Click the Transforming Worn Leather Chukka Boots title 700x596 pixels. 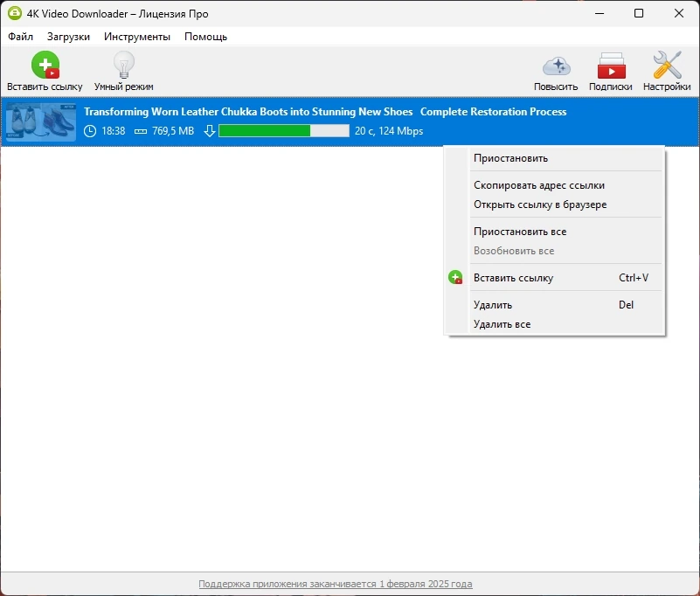pyautogui.click(x=325, y=112)
